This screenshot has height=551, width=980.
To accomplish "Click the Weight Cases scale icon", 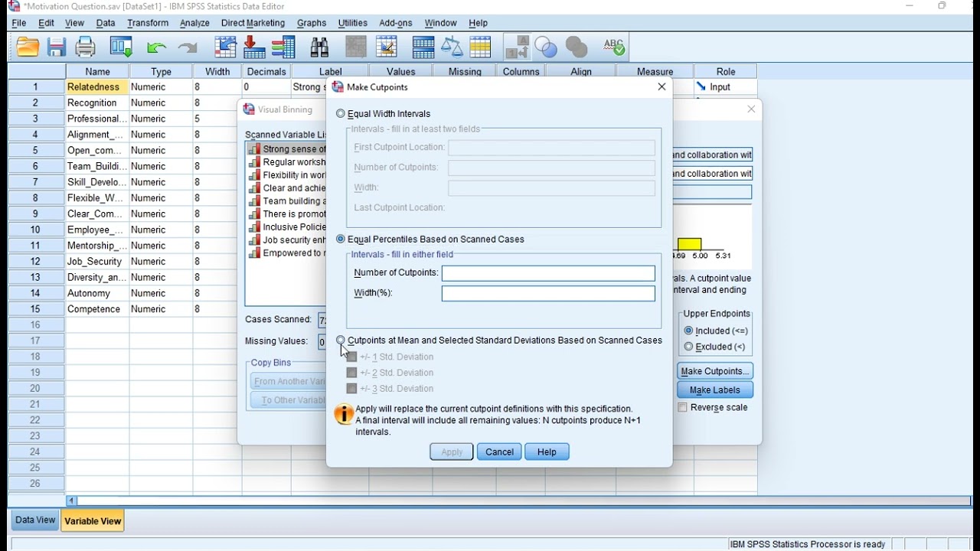I will point(452,47).
